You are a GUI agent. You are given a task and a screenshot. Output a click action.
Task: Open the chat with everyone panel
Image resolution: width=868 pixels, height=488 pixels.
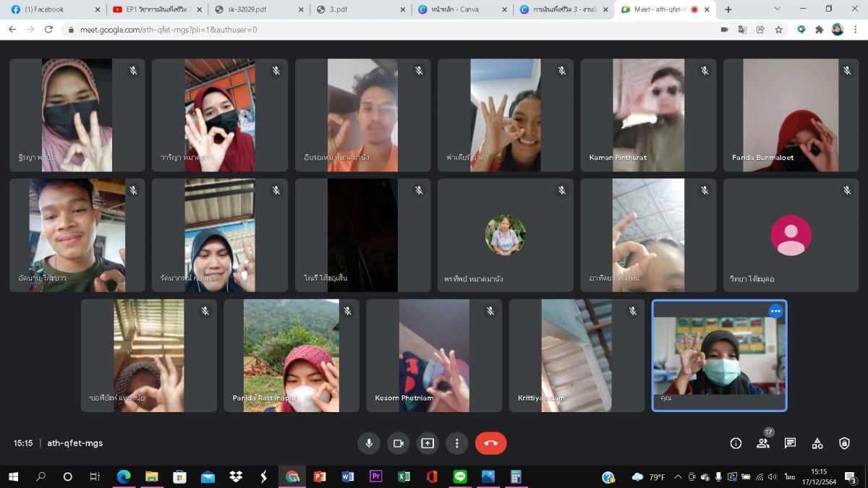pos(790,443)
